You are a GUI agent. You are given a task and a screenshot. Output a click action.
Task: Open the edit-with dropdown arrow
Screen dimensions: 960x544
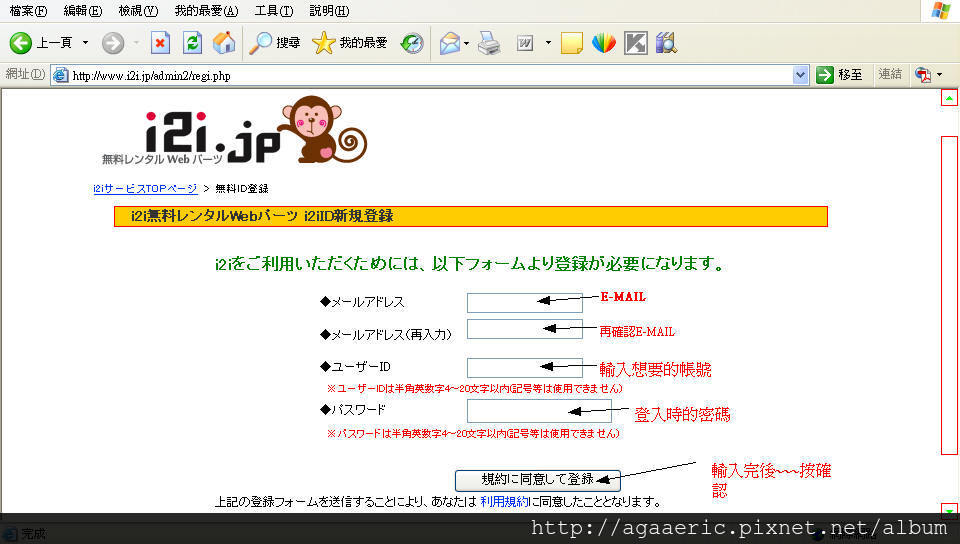(x=548, y=43)
